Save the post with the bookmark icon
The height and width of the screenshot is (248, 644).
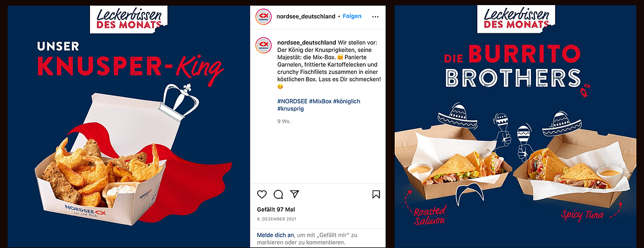[x=376, y=194]
